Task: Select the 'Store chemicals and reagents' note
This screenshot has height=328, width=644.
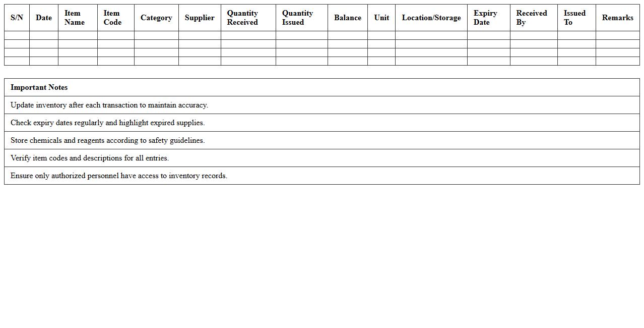Action: point(108,140)
